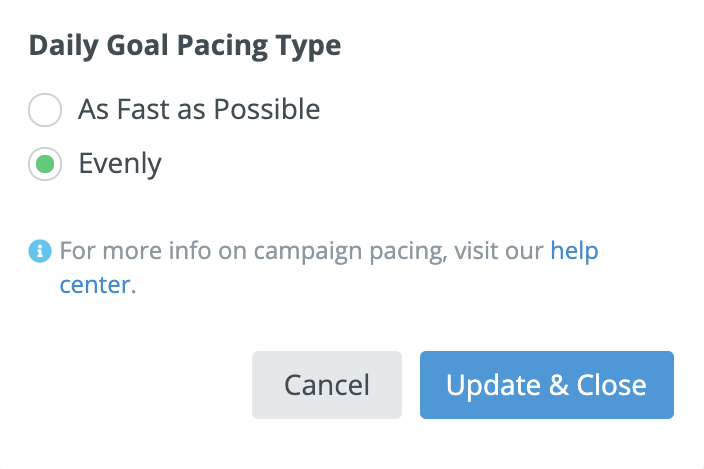The image size is (704, 469).
Task: Select the As Fast as Possible radio button
Action: (45, 110)
